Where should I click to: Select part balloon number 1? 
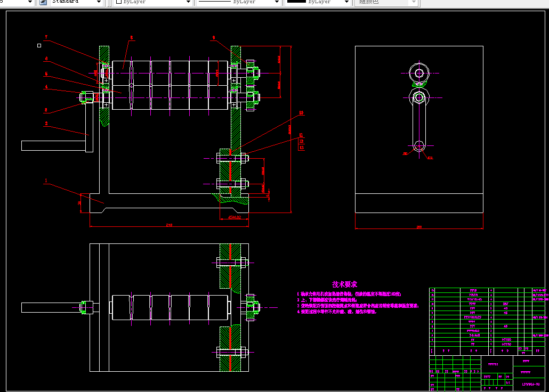(x=46, y=180)
